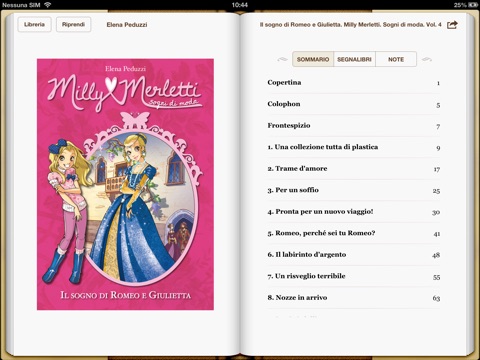Tap page number 63 in contents
The image size is (480, 360).
click(x=436, y=298)
